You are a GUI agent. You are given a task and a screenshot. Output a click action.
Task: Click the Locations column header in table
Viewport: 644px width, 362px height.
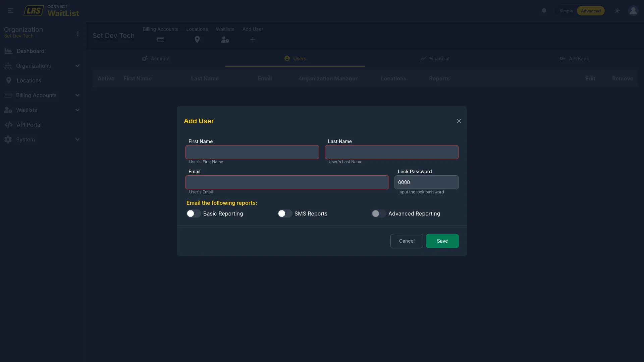tap(393, 78)
